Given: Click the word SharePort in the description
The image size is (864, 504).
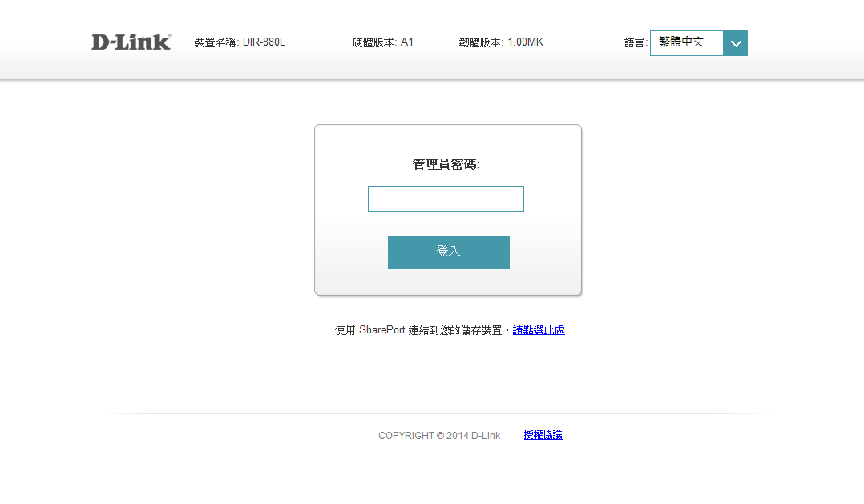Looking at the screenshot, I should point(382,330).
